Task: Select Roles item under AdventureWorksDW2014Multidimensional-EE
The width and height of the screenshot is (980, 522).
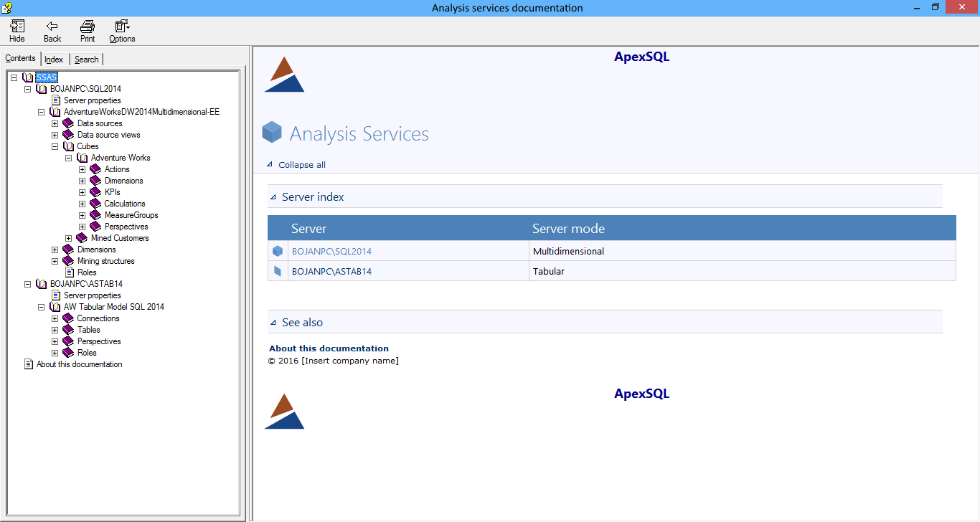Action: pyautogui.click(x=86, y=272)
